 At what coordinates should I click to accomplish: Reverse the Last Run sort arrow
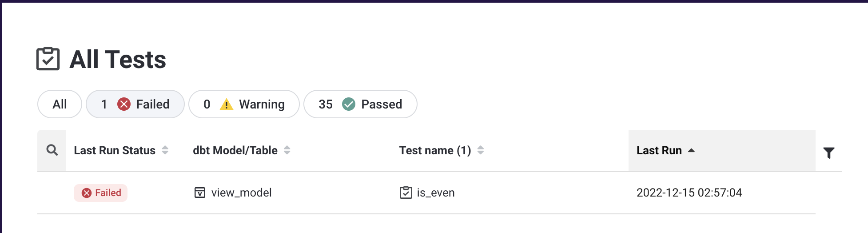point(691,150)
